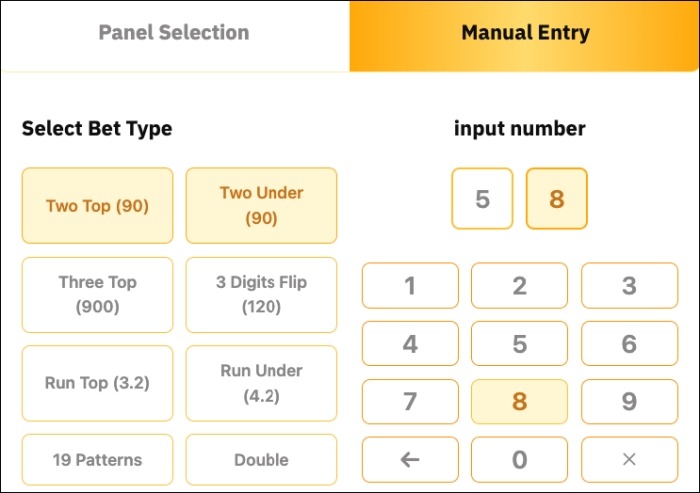
Task: Toggle the Two Top (90) bet type
Action: click(x=97, y=206)
